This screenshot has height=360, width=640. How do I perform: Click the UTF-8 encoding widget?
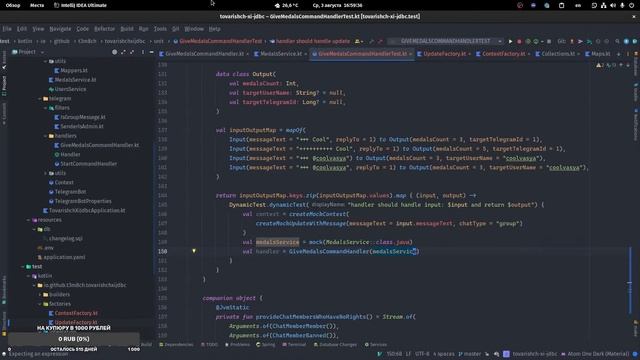[x=422, y=354]
